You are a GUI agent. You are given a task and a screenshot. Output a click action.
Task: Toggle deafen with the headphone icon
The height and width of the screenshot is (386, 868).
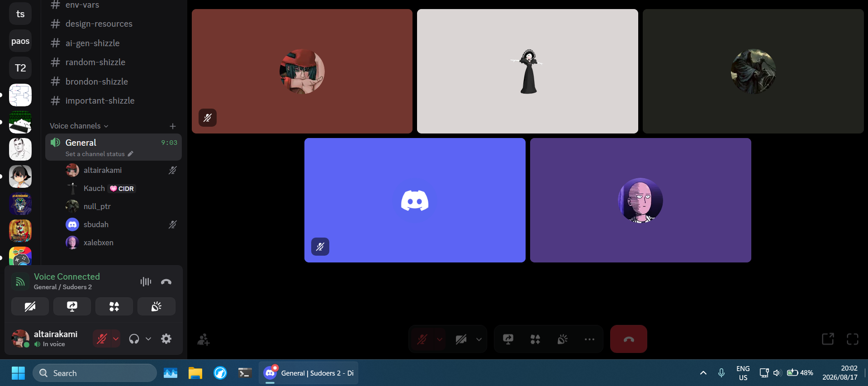pos(134,338)
